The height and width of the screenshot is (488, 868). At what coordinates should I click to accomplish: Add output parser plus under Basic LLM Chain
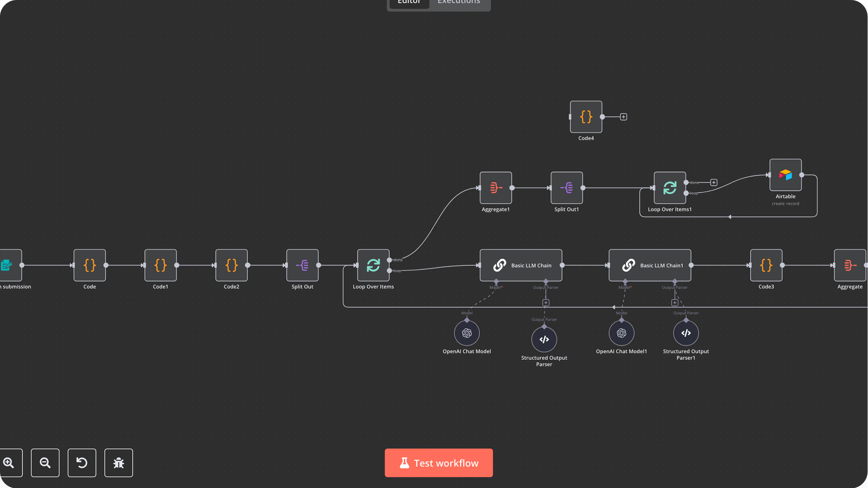(546, 303)
